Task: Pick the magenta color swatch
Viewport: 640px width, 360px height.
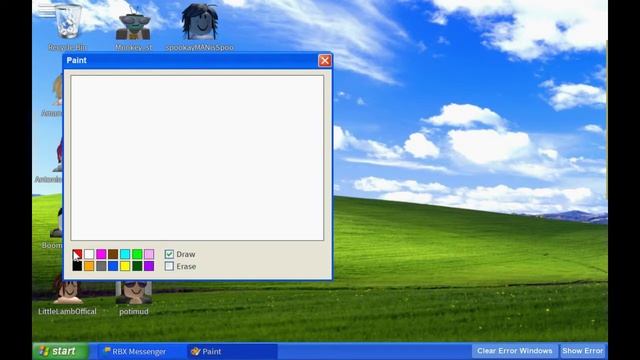Action: click(101, 254)
